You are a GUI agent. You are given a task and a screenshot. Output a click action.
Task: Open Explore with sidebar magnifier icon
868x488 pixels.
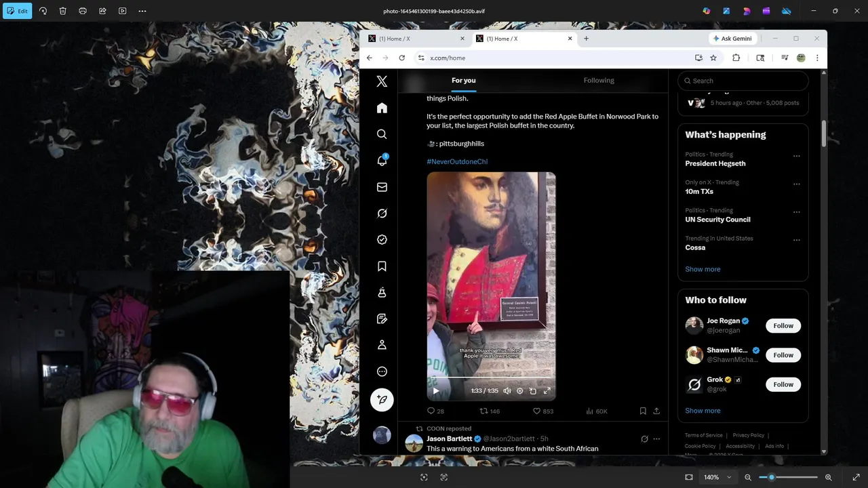[382, 134]
